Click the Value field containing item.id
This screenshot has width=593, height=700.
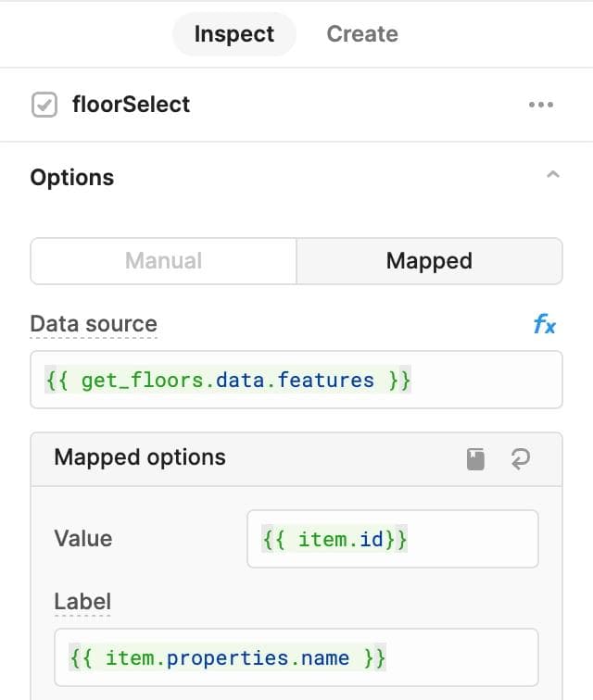click(392, 539)
